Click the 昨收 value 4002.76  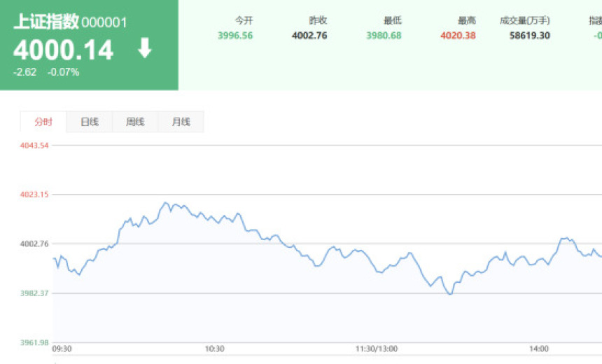tap(309, 35)
